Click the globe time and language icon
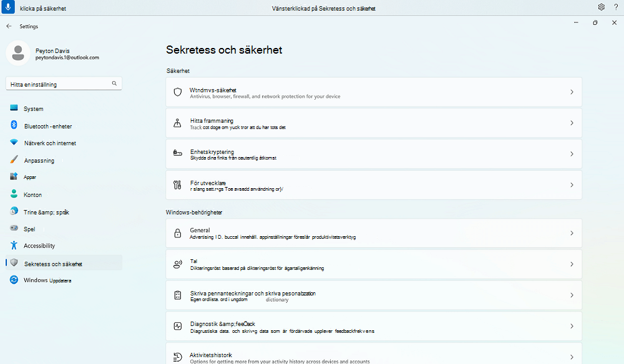624x364 pixels. point(14,211)
